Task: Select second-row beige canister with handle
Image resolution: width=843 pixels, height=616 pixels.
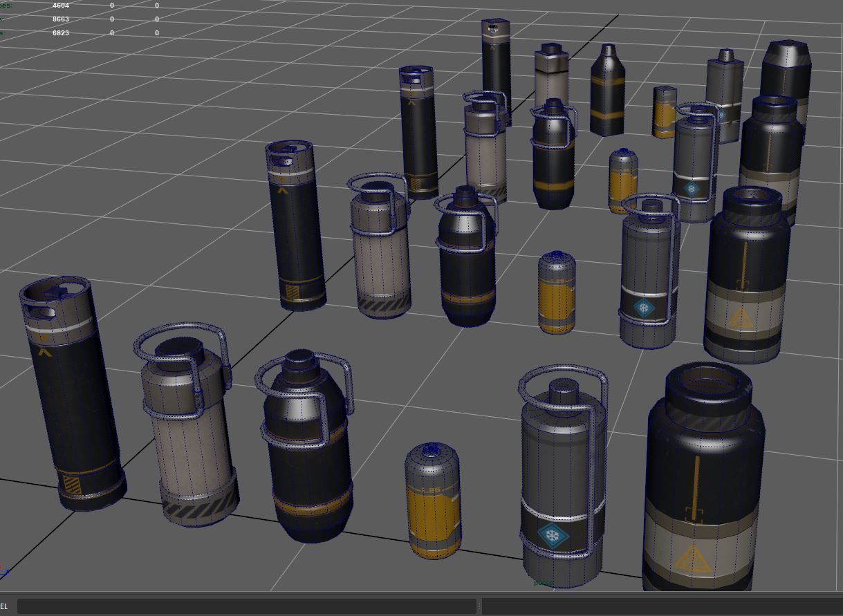Action: (x=380, y=246)
